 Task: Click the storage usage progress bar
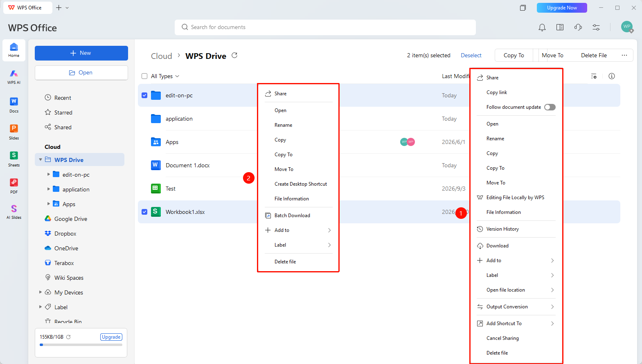click(81, 345)
